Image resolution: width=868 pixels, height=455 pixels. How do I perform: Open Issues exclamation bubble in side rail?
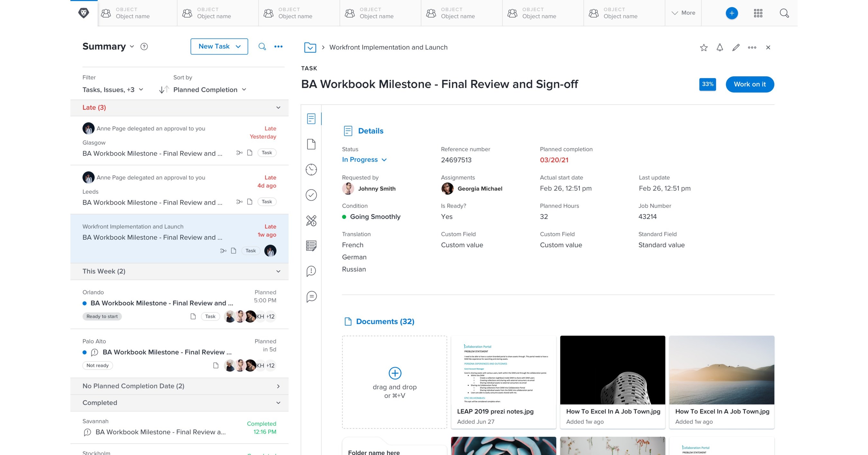311,271
